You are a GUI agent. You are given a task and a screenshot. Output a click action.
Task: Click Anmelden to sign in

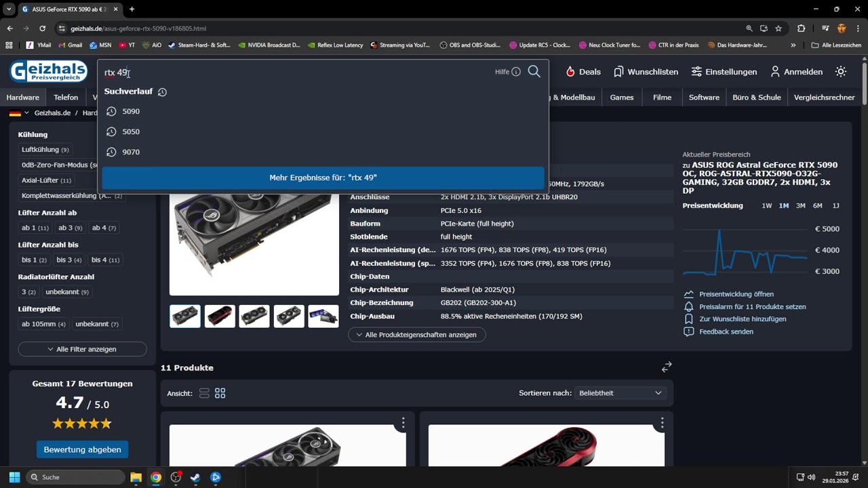pos(796,72)
